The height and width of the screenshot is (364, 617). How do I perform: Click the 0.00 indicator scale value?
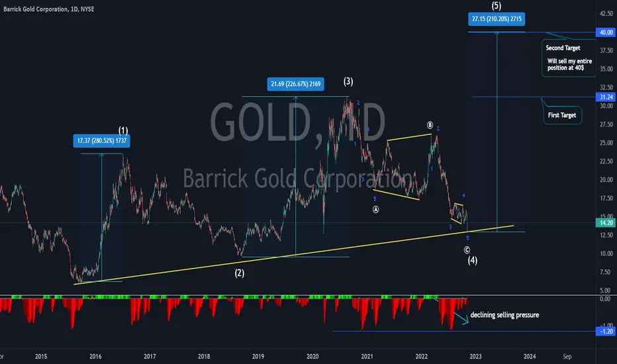pyautogui.click(x=606, y=299)
